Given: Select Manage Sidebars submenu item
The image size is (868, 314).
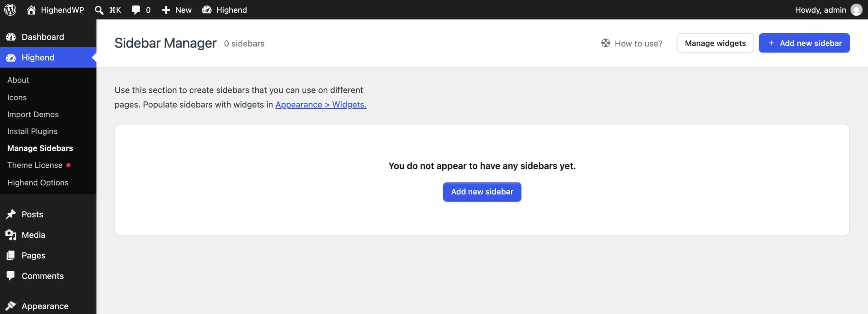Looking at the screenshot, I should pos(40,148).
